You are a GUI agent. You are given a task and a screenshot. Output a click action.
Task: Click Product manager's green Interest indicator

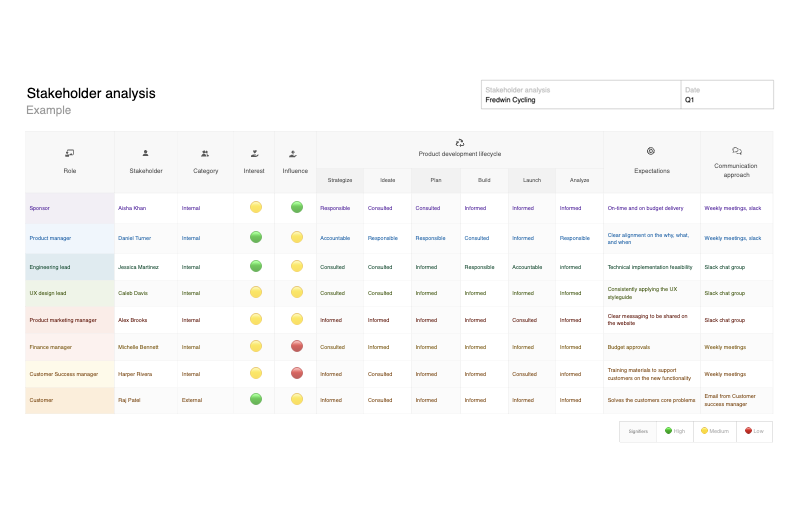click(256, 237)
